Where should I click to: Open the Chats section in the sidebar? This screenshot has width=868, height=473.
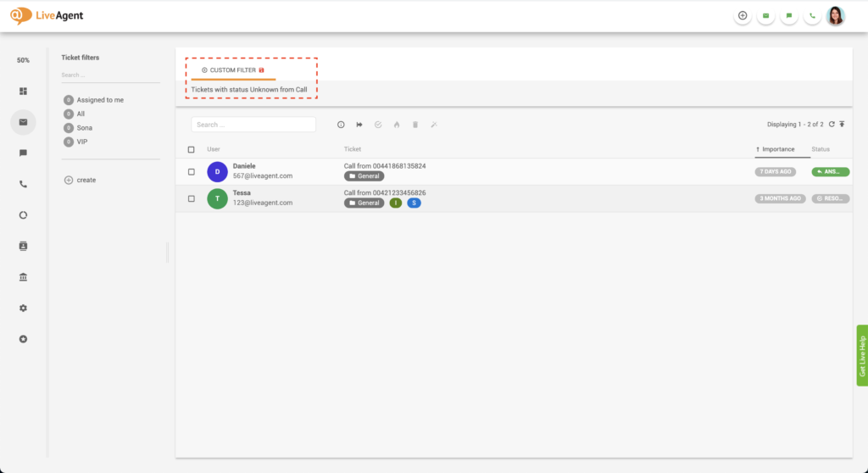coord(23,153)
